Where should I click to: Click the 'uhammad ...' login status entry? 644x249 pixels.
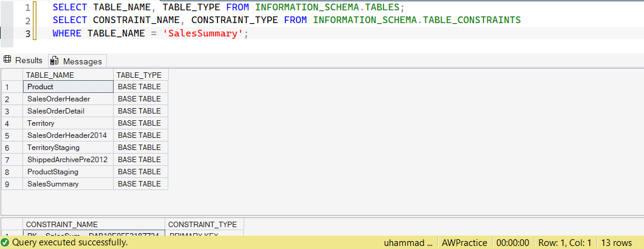click(408, 242)
